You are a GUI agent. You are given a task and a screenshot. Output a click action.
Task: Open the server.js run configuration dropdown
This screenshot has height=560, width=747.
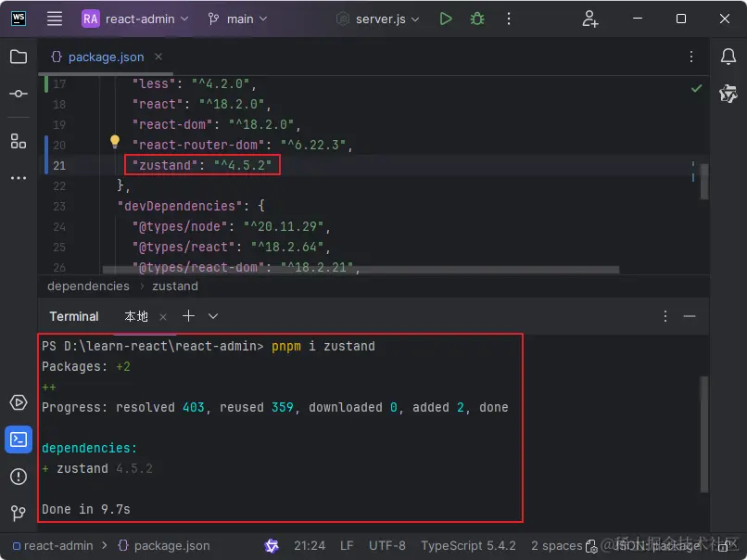pyautogui.click(x=378, y=19)
